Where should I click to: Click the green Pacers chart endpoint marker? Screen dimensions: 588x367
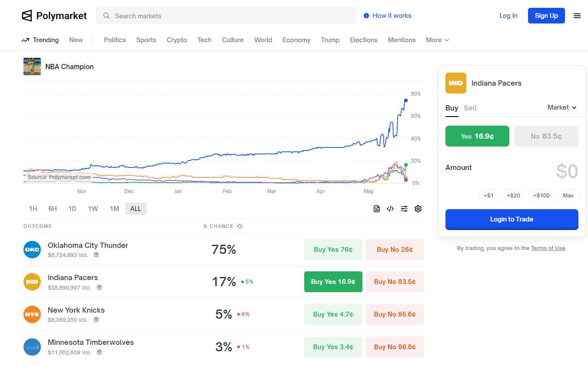[x=406, y=165]
